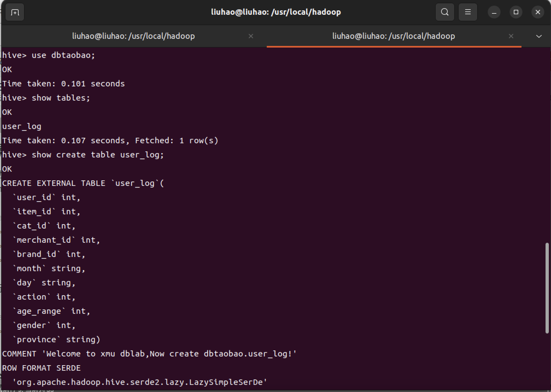Open the terminal search icon
The height and width of the screenshot is (392, 551).
pos(445,12)
